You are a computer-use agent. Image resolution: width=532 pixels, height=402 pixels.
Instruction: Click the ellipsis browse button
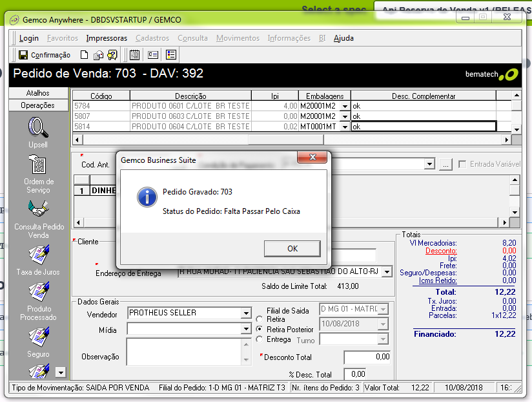click(x=445, y=164)
